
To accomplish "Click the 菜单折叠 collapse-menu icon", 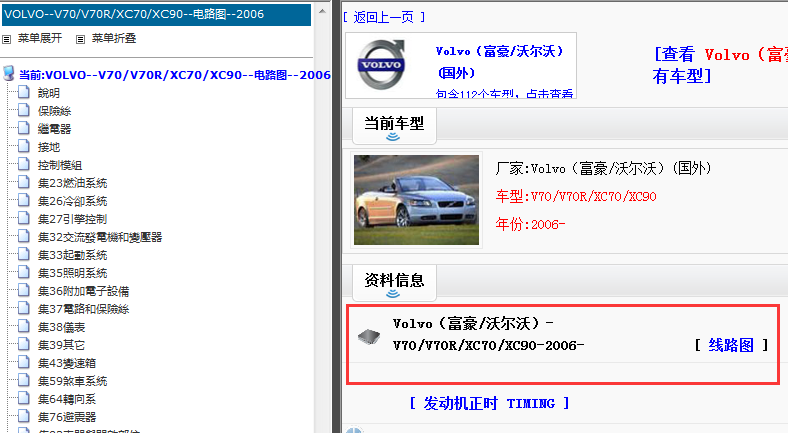I will click(x=80, y=39).
